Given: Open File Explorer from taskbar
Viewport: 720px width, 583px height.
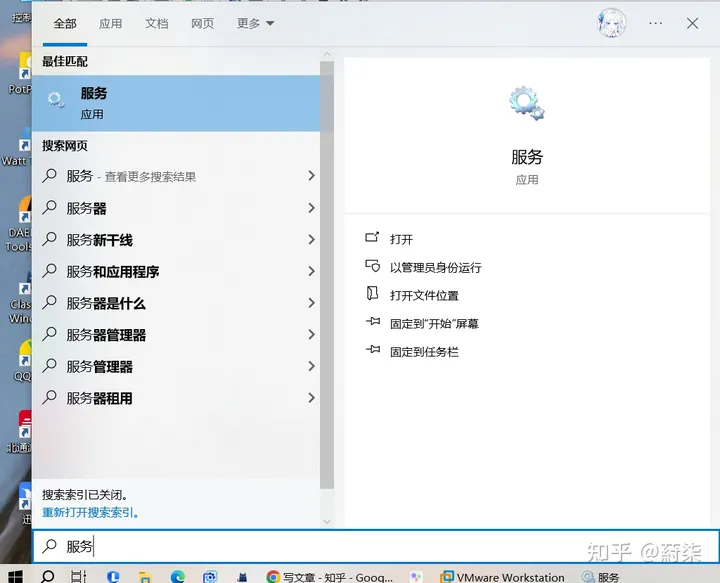Looking at the screenshot, I should (x=145, y=577).
